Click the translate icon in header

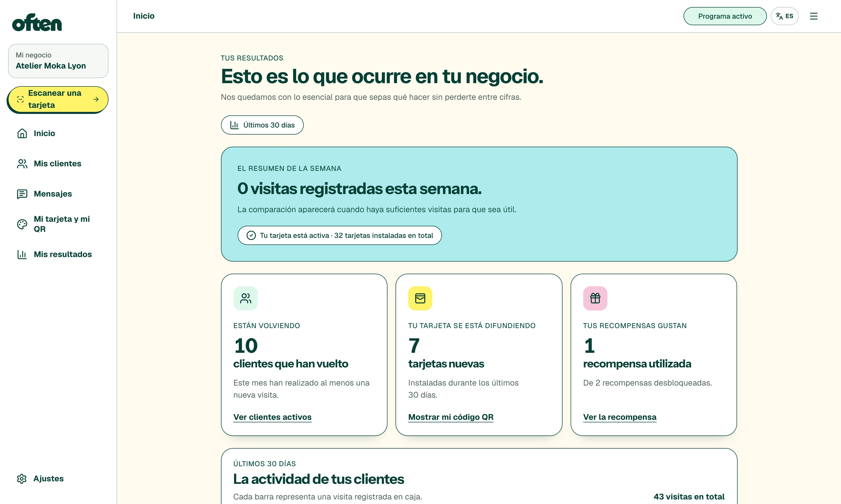[779, 16]
